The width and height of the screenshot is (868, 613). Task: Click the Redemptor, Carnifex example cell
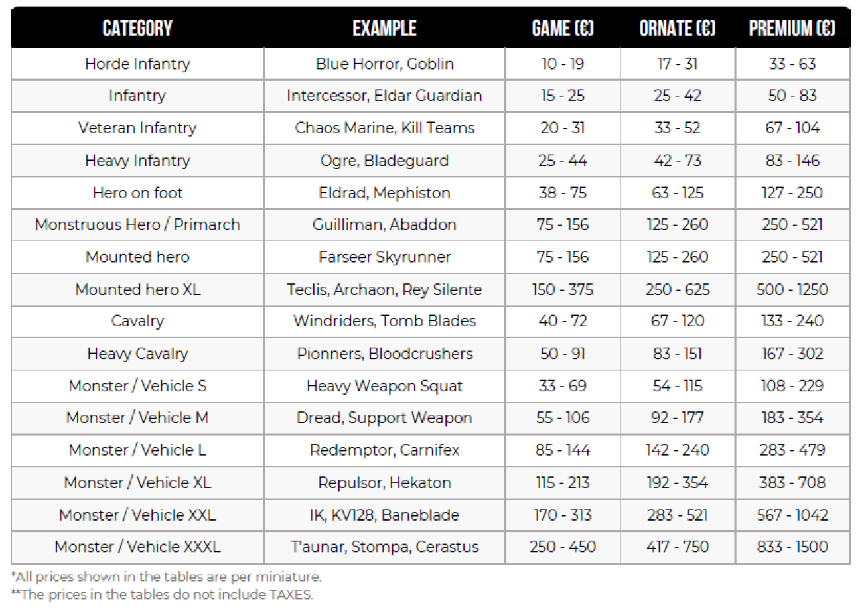(x=384, y=450)
